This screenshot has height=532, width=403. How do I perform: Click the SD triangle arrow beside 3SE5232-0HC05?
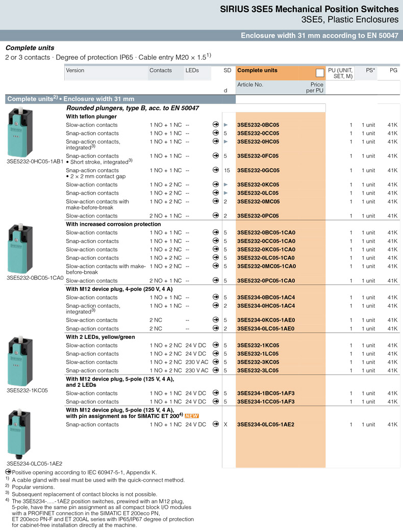(225, 142)
